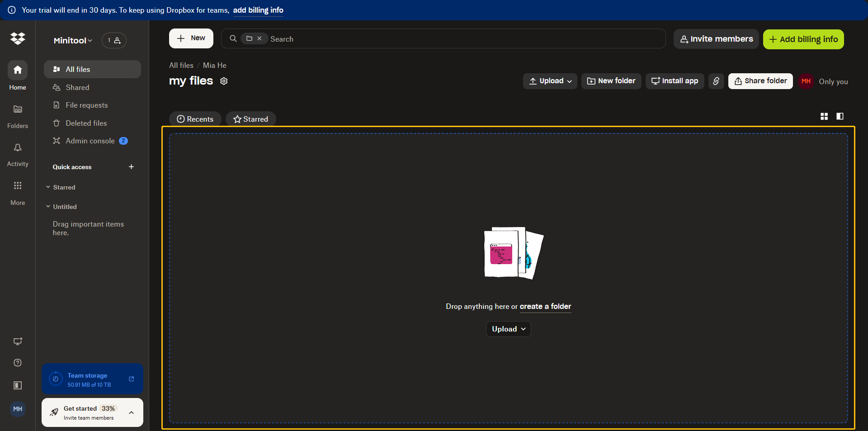Image resolution: width=868 pixels, height=431 pixels.
Task: Open the help question mark icon
Action: (x=17, y=362)
